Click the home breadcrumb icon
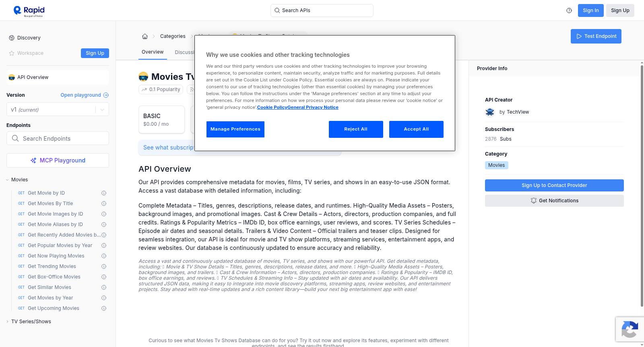 (145, 36)
